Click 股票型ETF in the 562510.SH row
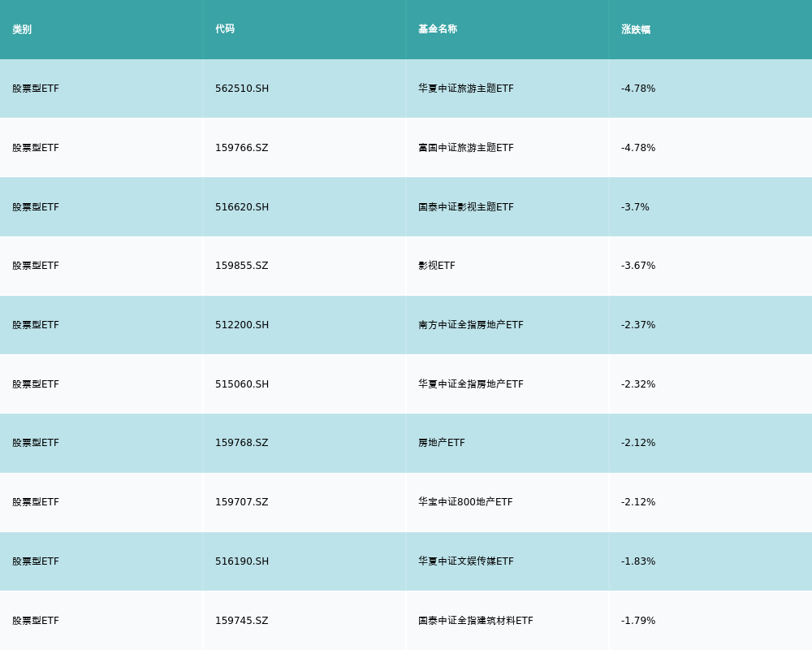Viewport: 812px width, 650px height. click(36, 89)
